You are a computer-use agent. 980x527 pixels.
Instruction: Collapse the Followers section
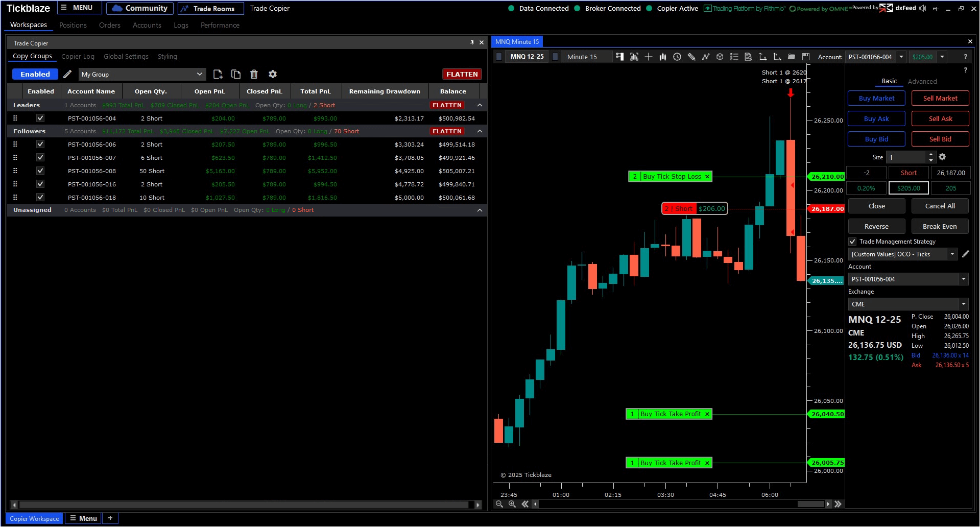tap(480, 131)
